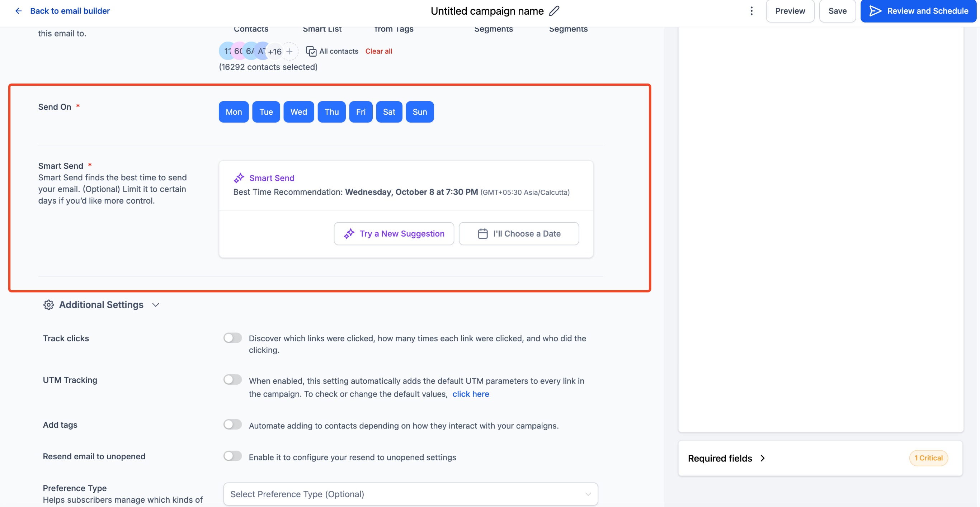Click the plus icon to add contacts

289,51
